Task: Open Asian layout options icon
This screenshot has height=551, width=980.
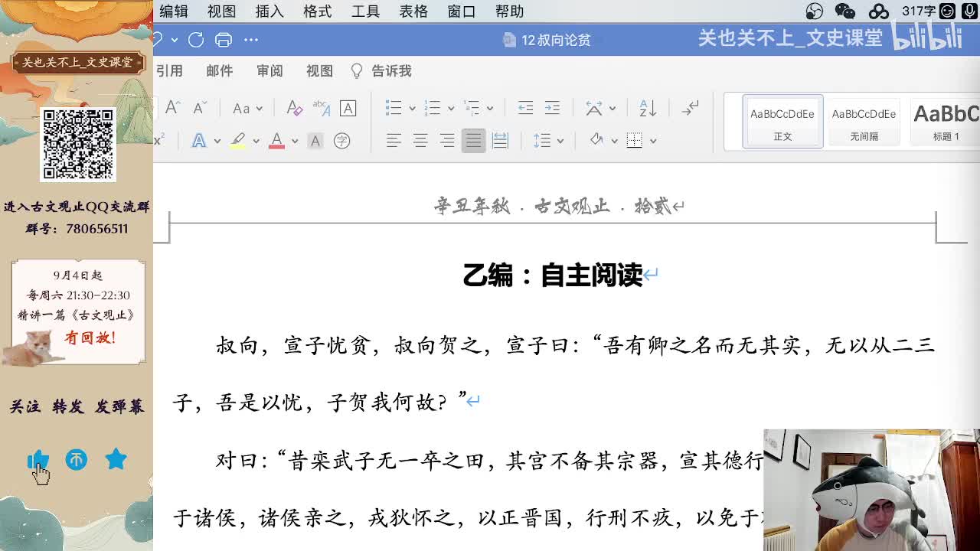Action: [x=594, y=108]
